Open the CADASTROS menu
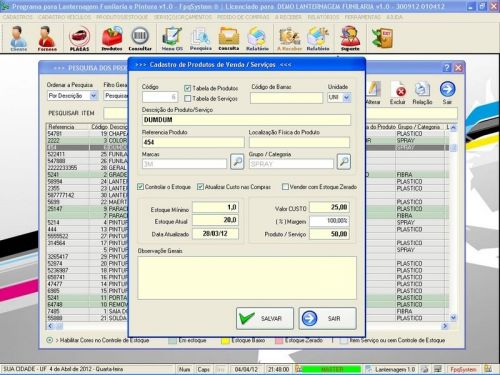 tap(18, 17)
